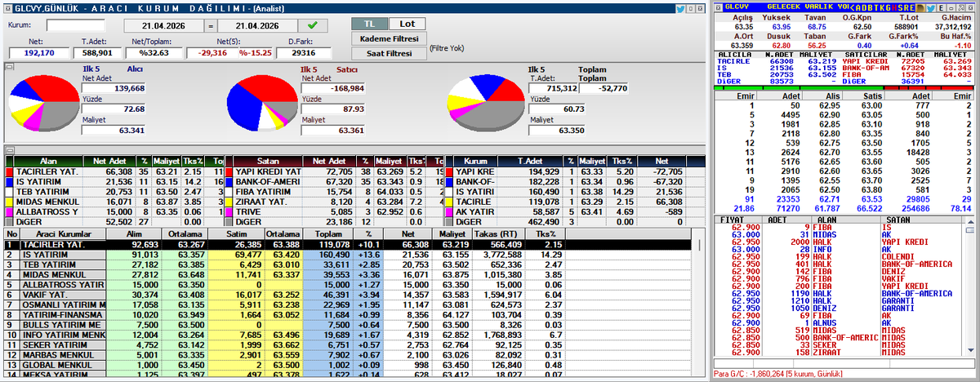Collapse the top-5 tables panel with minus box

click(8, 151)
